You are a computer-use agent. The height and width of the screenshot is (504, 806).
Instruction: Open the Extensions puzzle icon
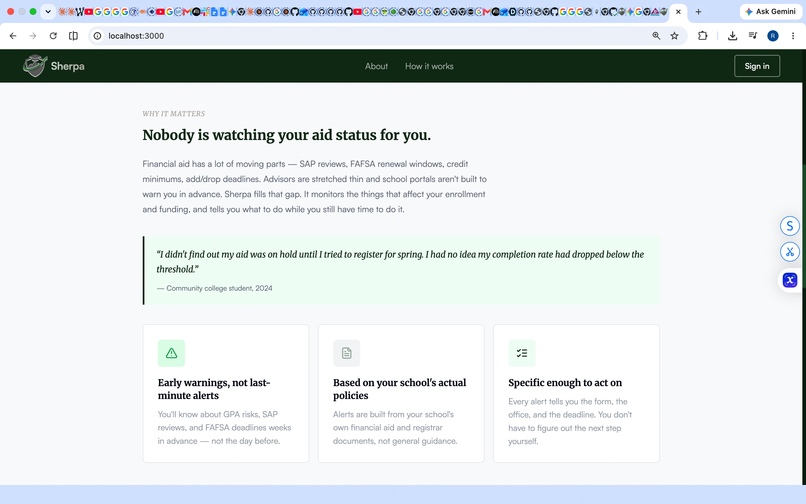(x=703, y=36)
